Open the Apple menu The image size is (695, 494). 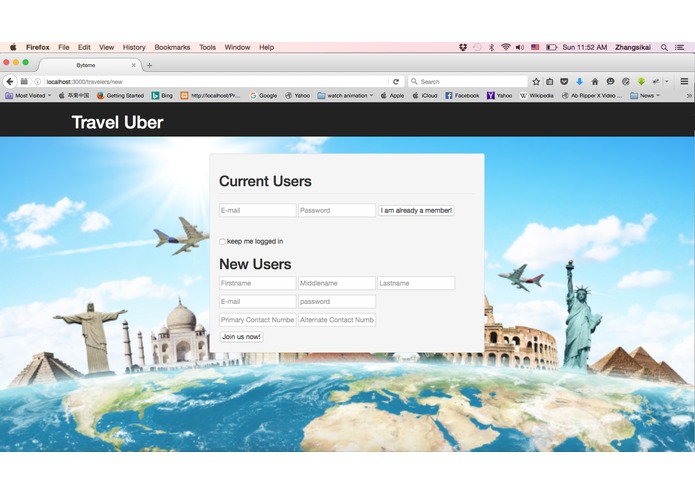[13, 47]
